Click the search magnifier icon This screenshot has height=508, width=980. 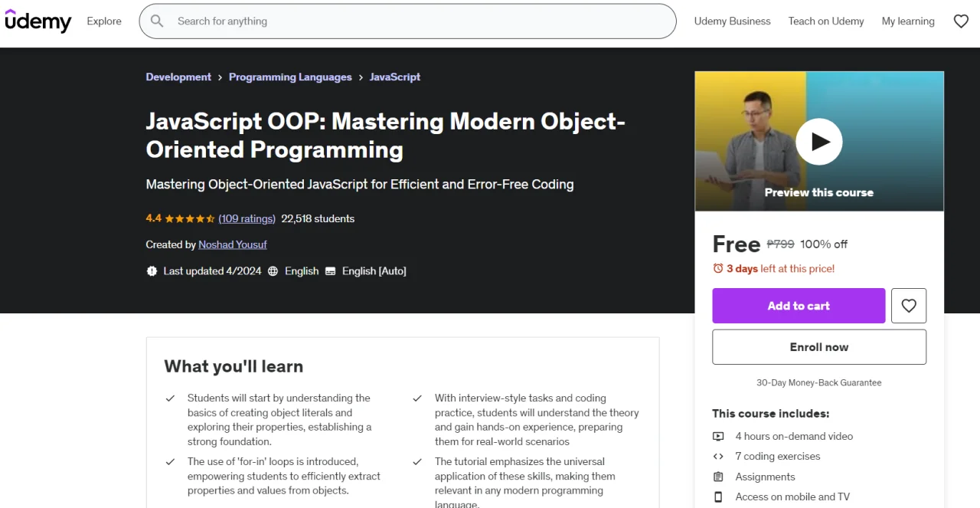[157, 21]
